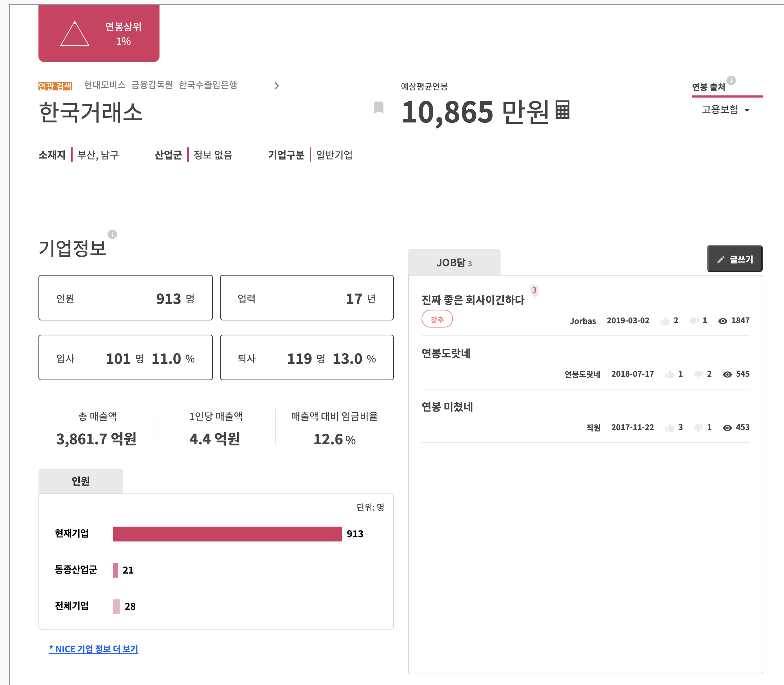This screenshot has height=685, width=784.
Task: Click info icon beside 연봉 출처
Action: [731, 80]
